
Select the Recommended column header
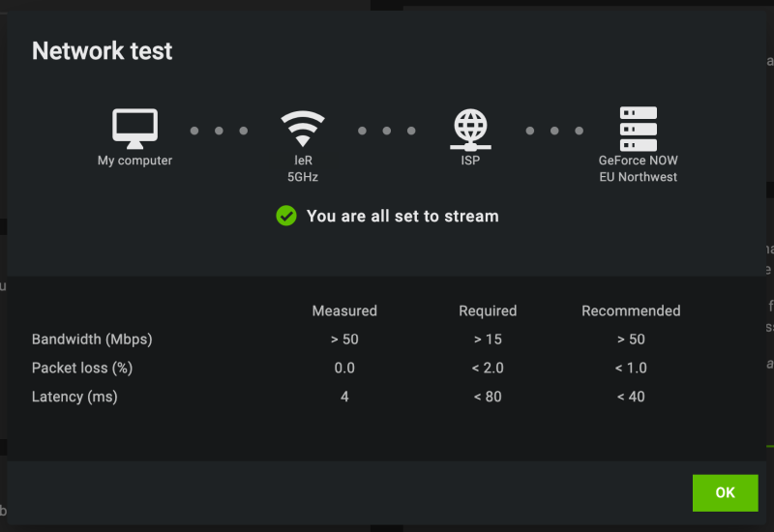coord(631,310)
